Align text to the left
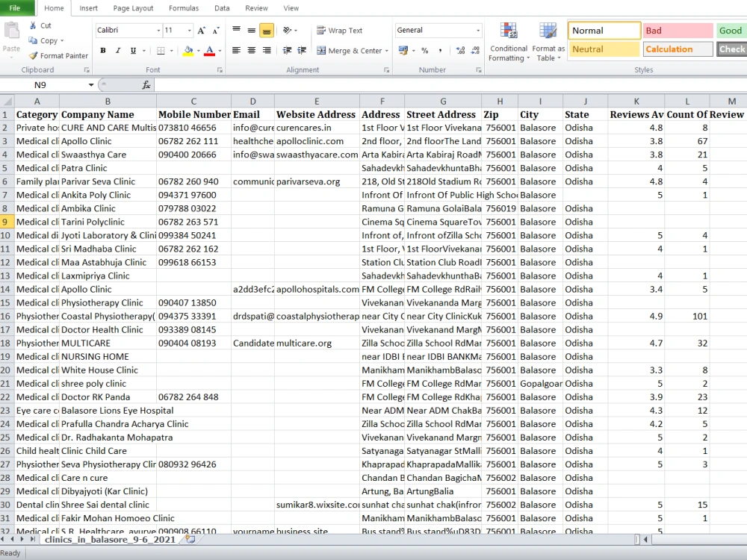The image size is (747, 560). click(236, 50)
